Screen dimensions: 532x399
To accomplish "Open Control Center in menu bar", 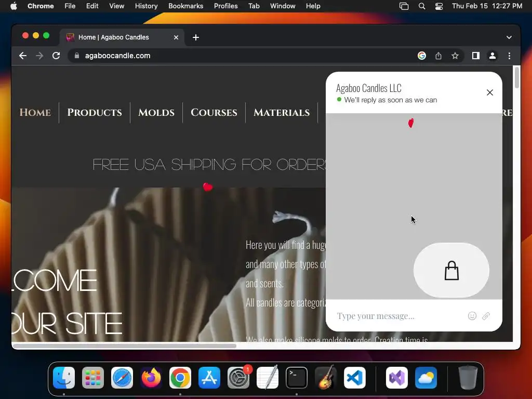I will 439,6.
